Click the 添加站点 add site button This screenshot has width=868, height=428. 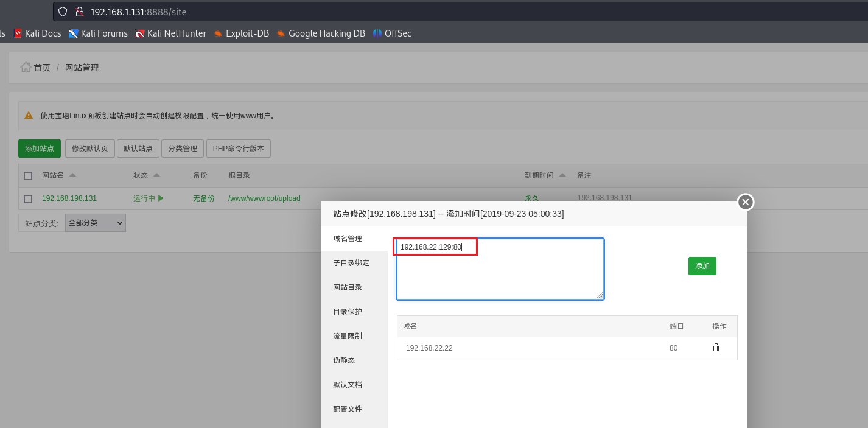(x=40, y=149)
